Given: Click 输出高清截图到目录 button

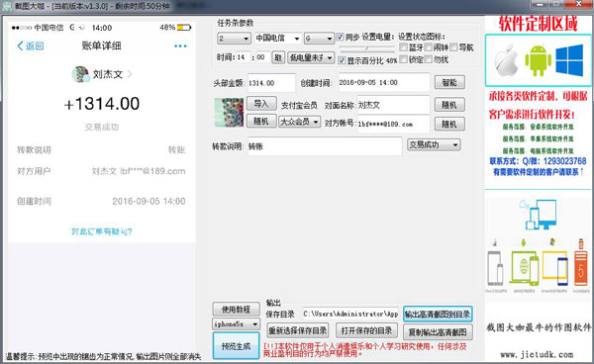Looking at the screenshot, I should tap(438, 315).
